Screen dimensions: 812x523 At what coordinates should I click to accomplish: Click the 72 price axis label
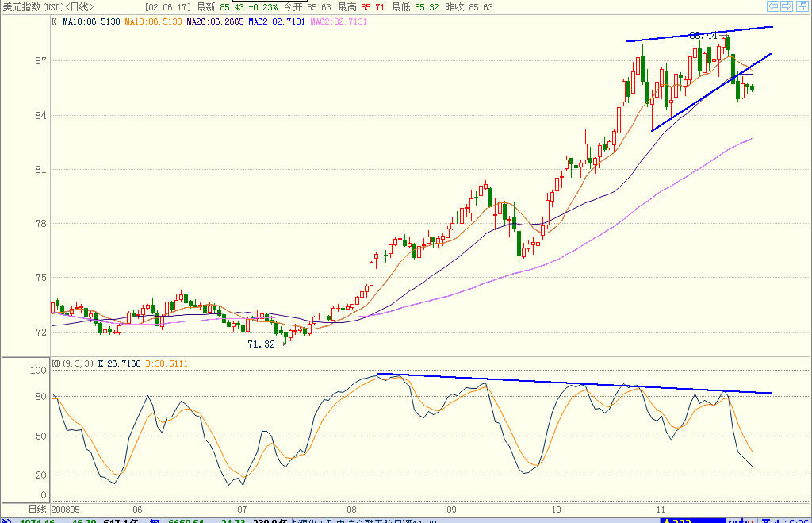point(40,333)
